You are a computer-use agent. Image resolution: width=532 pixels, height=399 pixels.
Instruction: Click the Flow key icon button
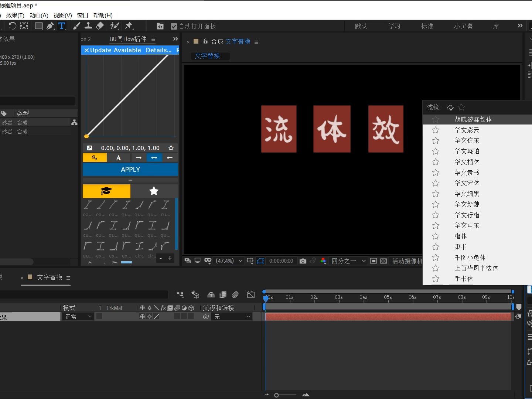(95, 158)
